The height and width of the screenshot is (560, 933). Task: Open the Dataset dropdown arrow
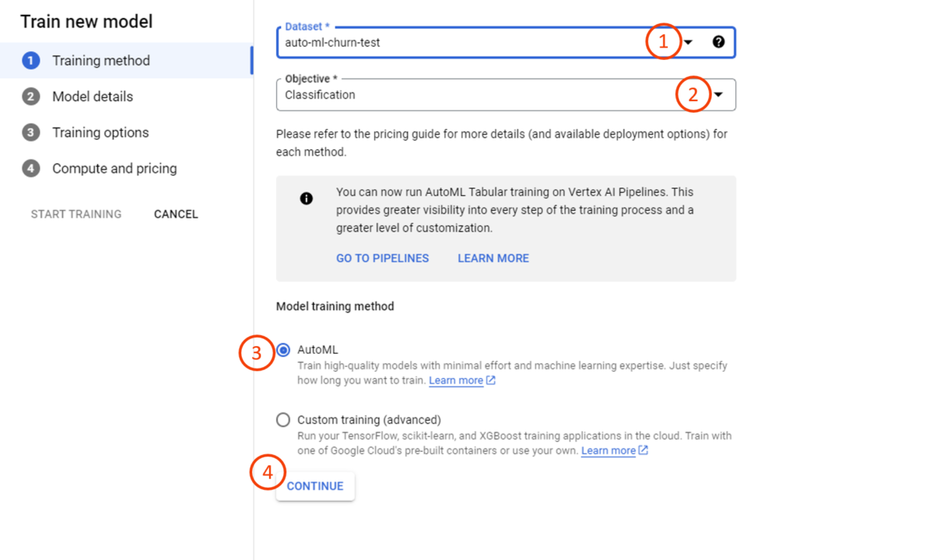688,42
